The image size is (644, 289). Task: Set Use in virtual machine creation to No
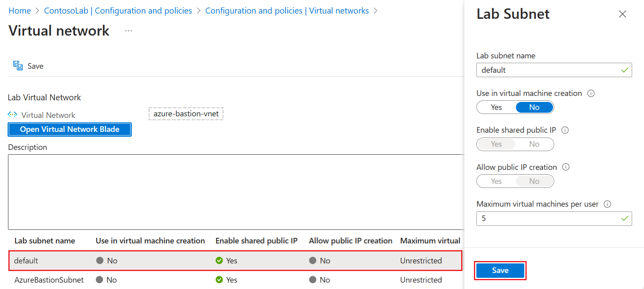[x=534, y=107]
